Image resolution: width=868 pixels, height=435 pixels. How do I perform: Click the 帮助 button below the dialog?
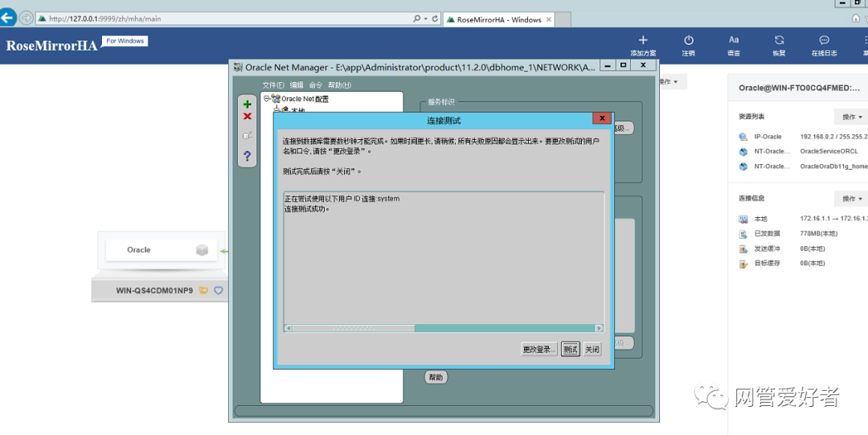(436, 377)
